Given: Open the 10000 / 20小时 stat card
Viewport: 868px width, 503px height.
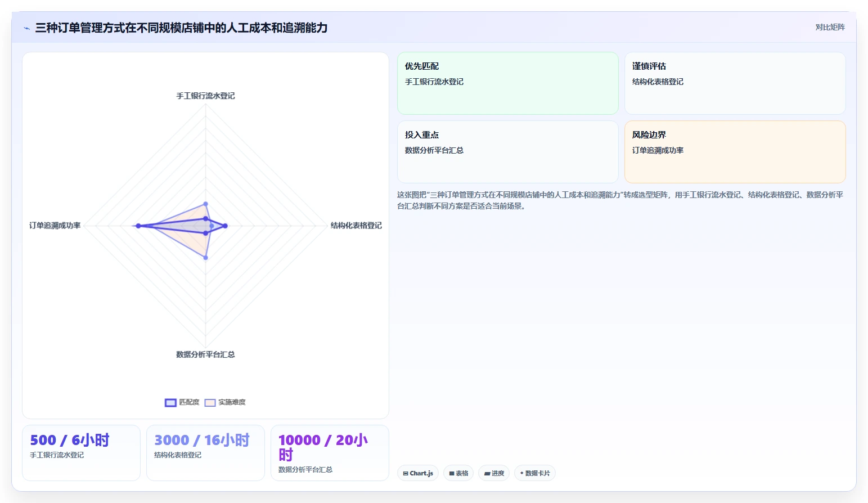Looking at the screenshot, I should [x=330, y=453].
